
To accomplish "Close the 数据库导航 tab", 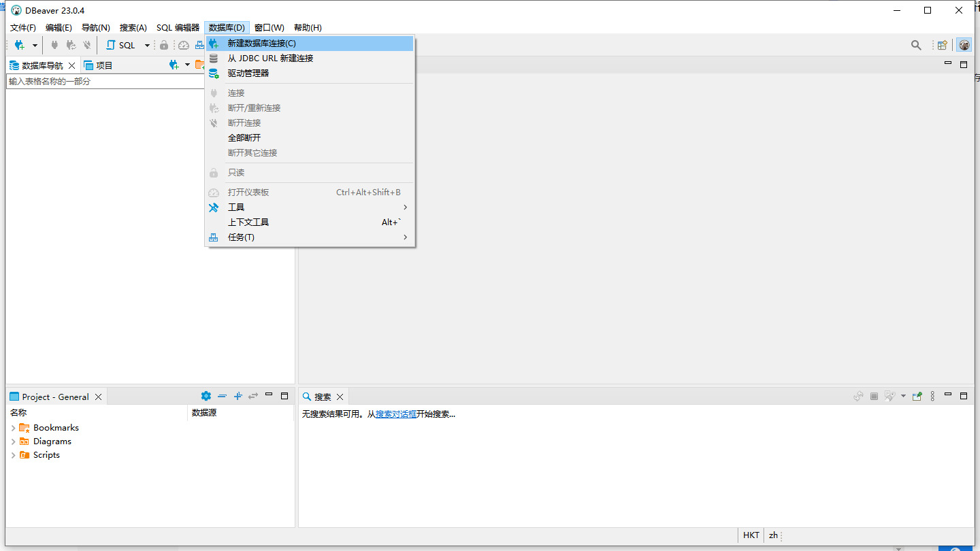I will [72, 65].
